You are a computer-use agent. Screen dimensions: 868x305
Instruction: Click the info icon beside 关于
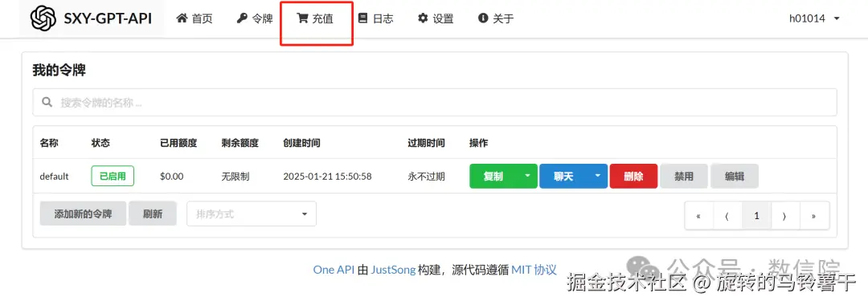click(x=483, y=18)
